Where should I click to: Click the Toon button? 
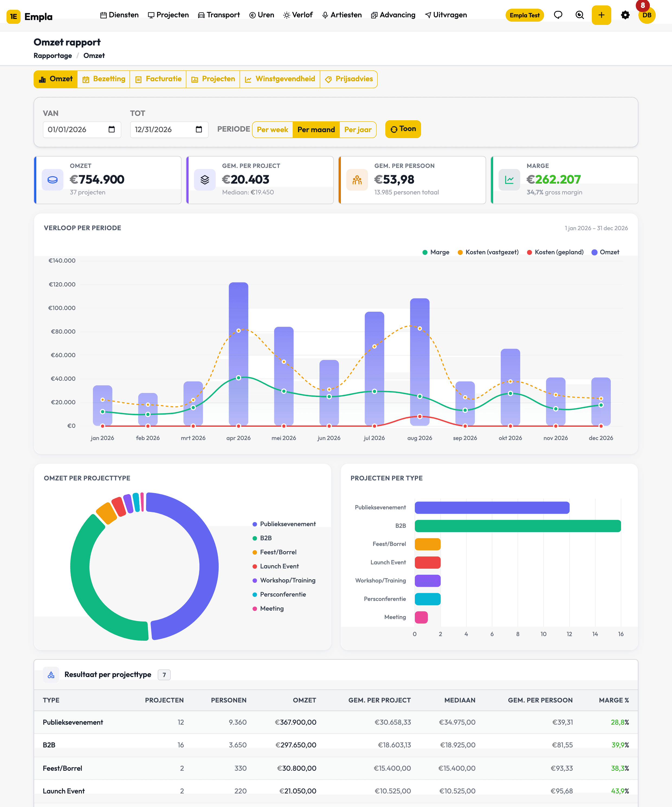tap(403, 129)
